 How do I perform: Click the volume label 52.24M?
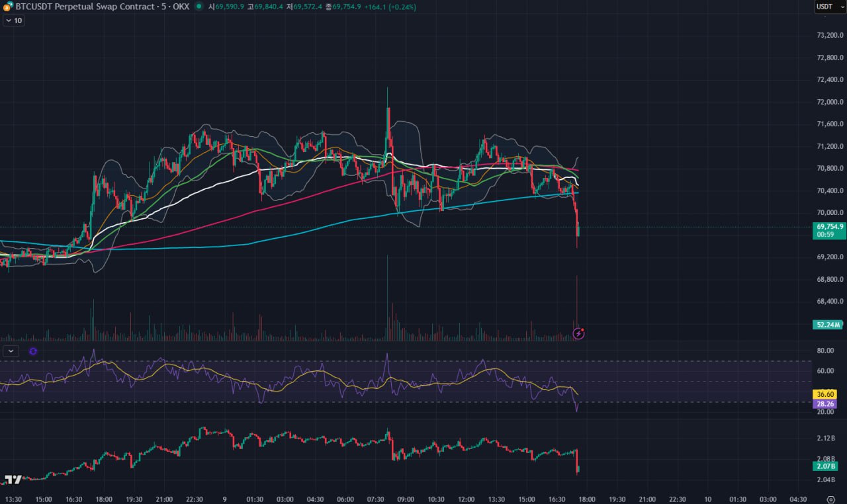828,325
